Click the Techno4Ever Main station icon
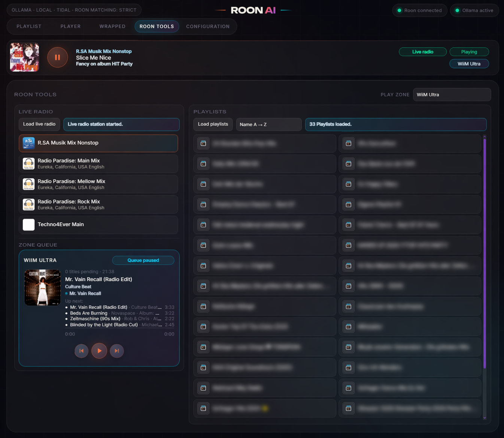 29,225
